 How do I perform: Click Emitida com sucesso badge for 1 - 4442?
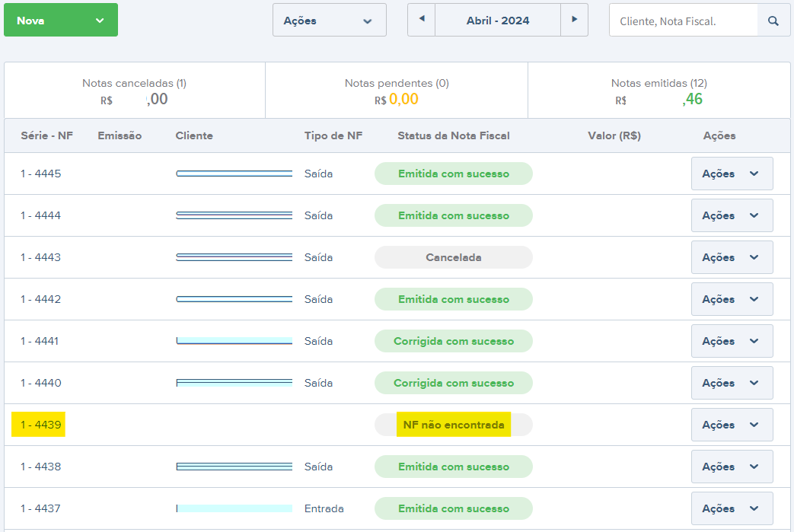(x=453, y=299)
